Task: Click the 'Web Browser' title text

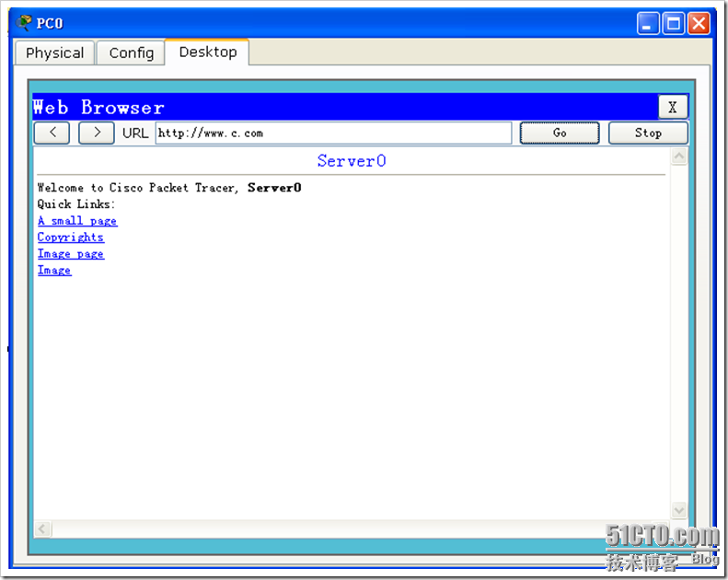Action: [x=98, y=108]
